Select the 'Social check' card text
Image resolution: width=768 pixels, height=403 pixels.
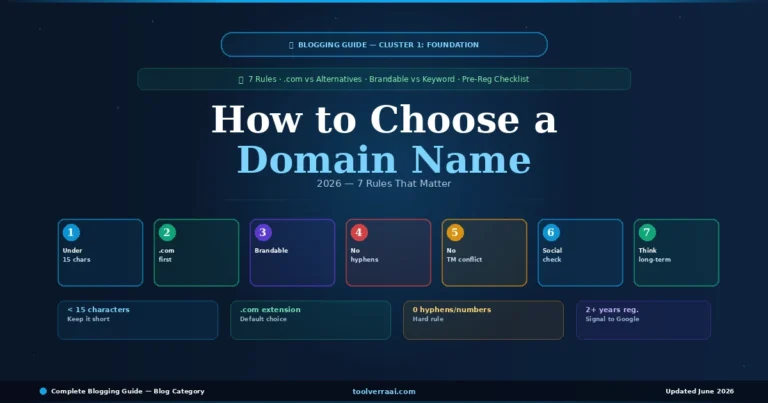pyautogui.click(x=552, y=255)
